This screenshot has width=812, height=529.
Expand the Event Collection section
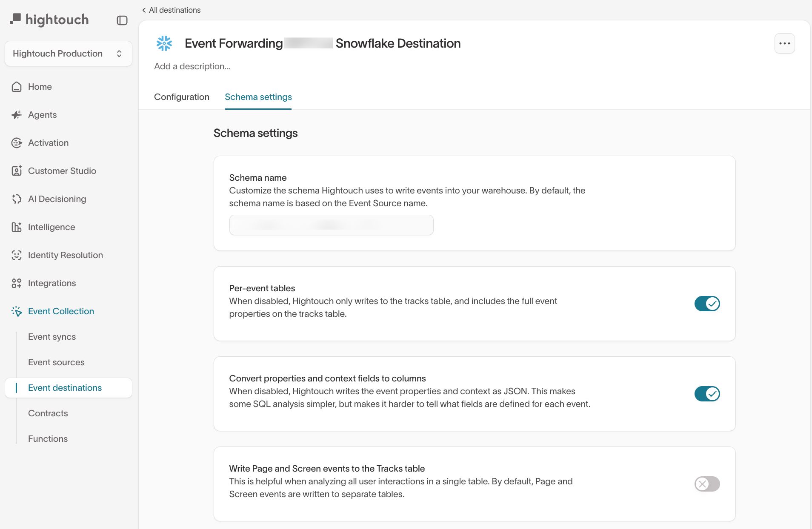[60, 311]
